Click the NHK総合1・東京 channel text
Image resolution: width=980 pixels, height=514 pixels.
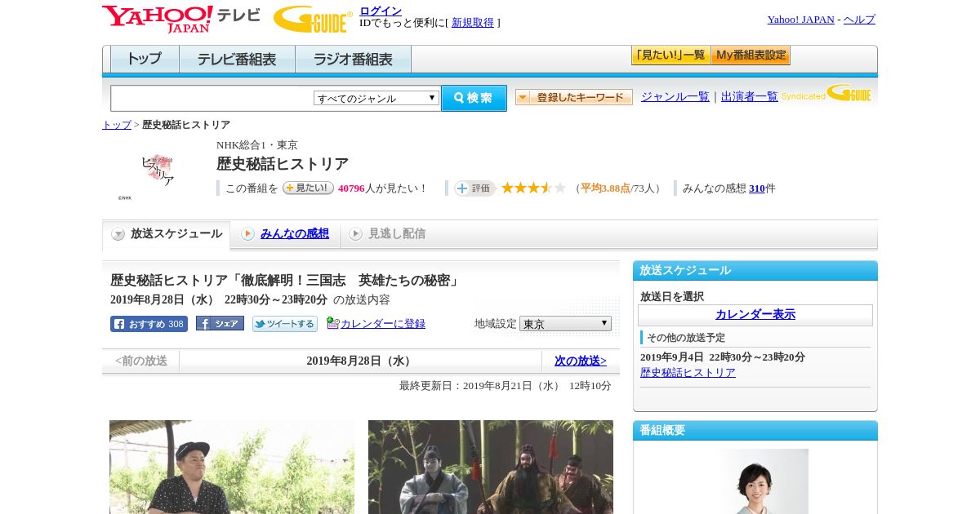(257, 145)
